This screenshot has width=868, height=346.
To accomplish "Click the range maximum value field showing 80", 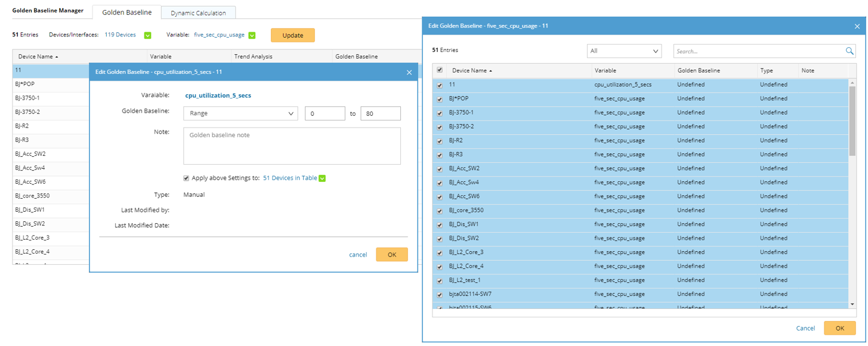I will [x=381, y=113].
